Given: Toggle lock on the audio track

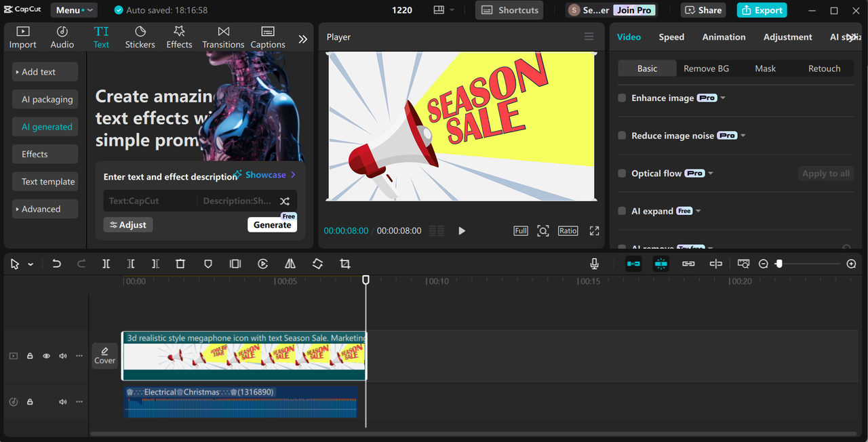Looking at the screenshot, I should point(30,402).
